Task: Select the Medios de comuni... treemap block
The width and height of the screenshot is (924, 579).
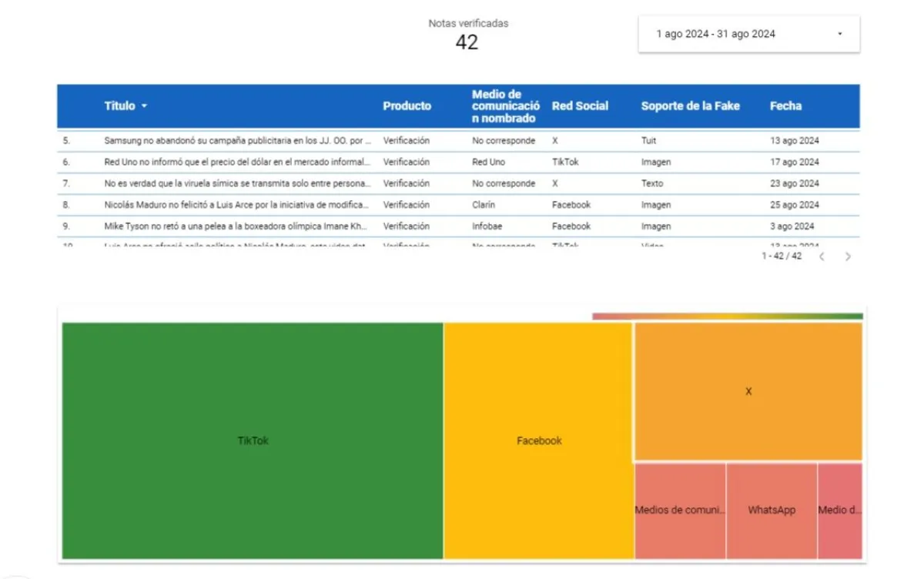Action: pos(680,510)
